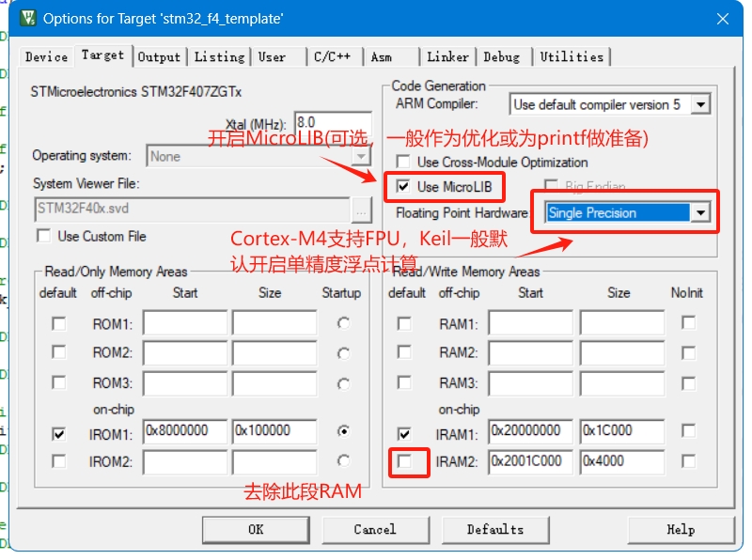Switch to the Linker tab
Viewport: 752px width, 560px height.
448,57
